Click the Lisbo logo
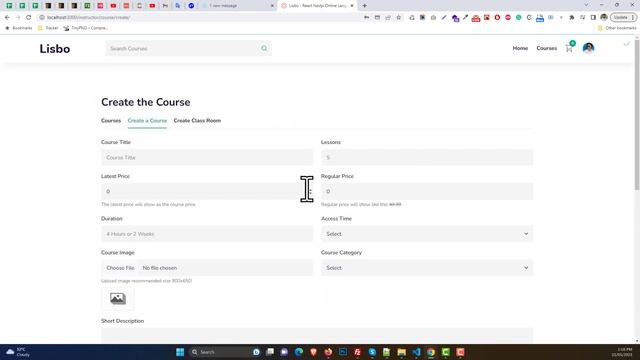 click(55, 49)
